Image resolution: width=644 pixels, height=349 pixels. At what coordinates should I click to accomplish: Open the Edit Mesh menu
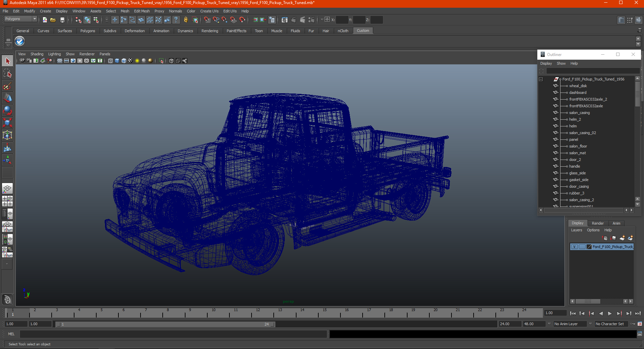pyautogui.click(x=142, y=11)
